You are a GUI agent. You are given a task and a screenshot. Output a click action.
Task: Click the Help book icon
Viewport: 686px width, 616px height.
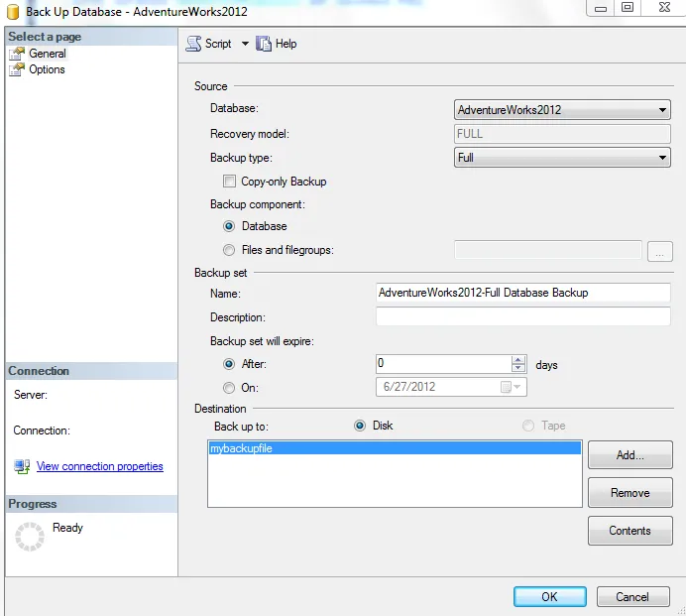pyautogui.click(x=264, y=44)
